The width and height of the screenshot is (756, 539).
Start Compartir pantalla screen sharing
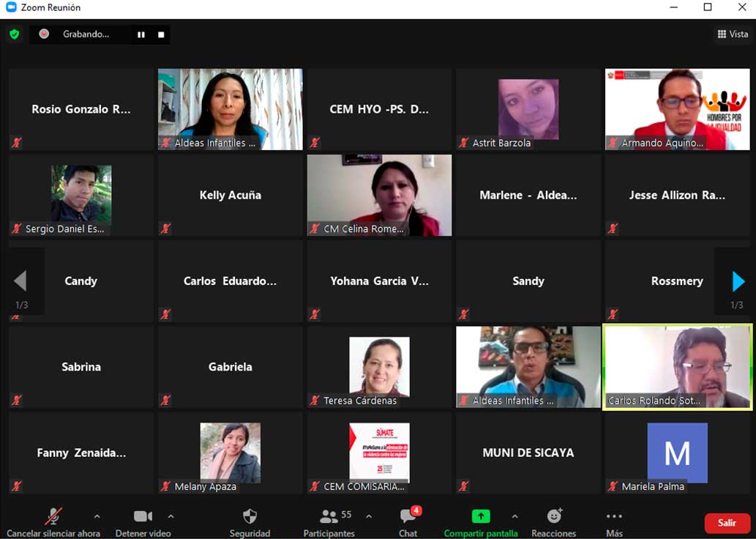pos(480,517)
